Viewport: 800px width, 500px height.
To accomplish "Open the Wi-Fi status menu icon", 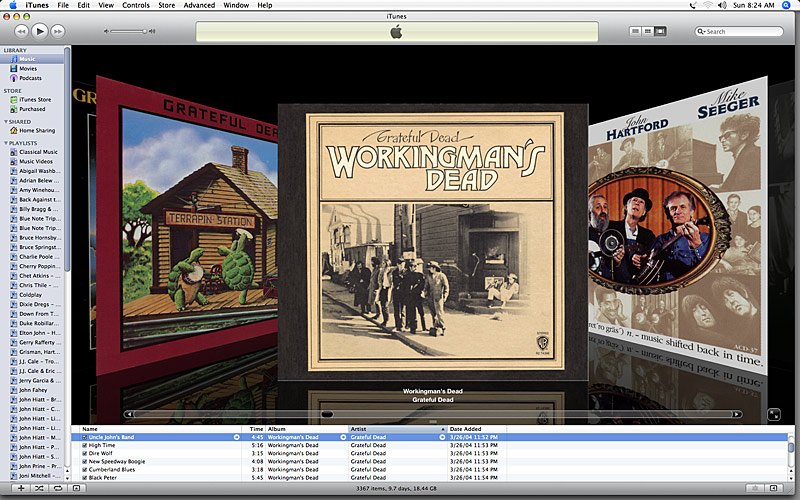I will (707, 5).
